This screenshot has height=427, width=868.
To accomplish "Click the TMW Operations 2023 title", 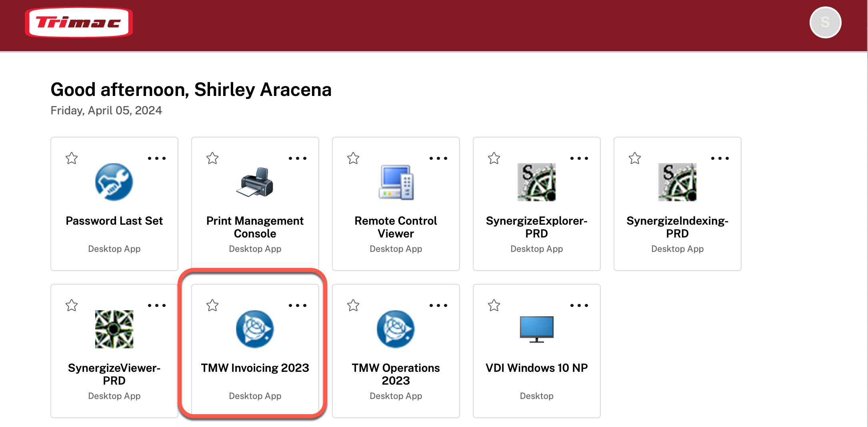I will point(396,374).
